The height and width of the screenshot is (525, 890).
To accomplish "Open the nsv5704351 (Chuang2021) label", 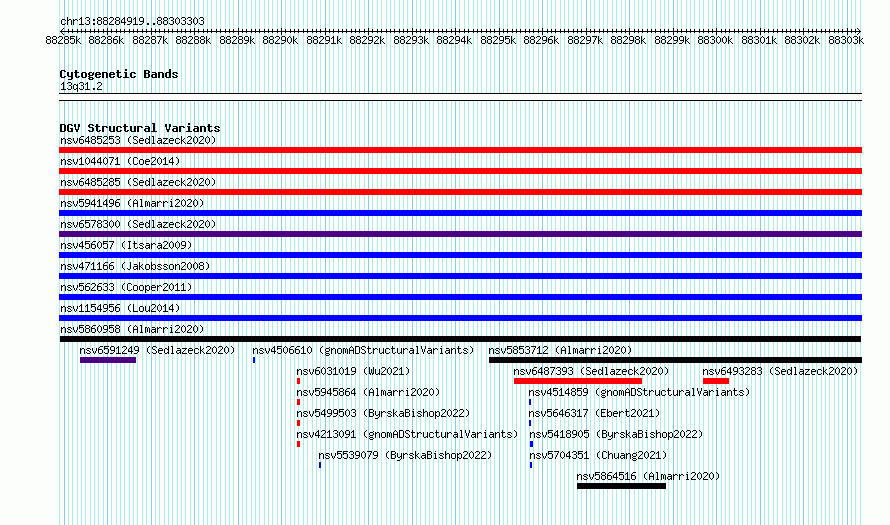I will 598,455.
